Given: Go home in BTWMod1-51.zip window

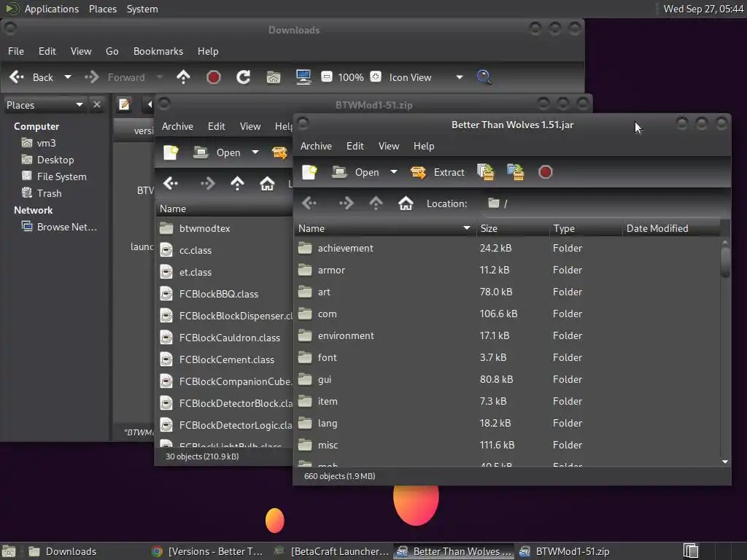Looking at the screenshot, I should [267, 183].
